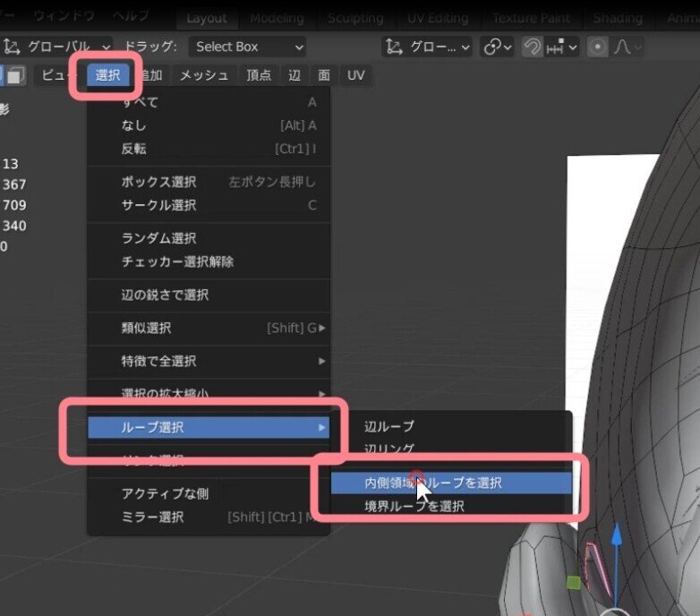Choose 内側領域のループを選択 entry
Image resolution: width=700 pixels, height=616 pixels.
[451, 483]
